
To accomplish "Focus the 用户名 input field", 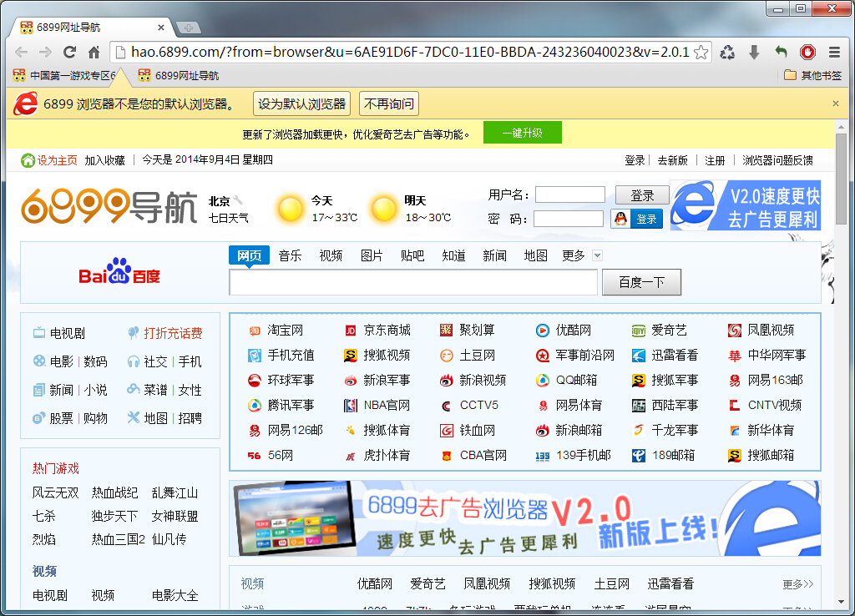I will click(x=570, y=194).
